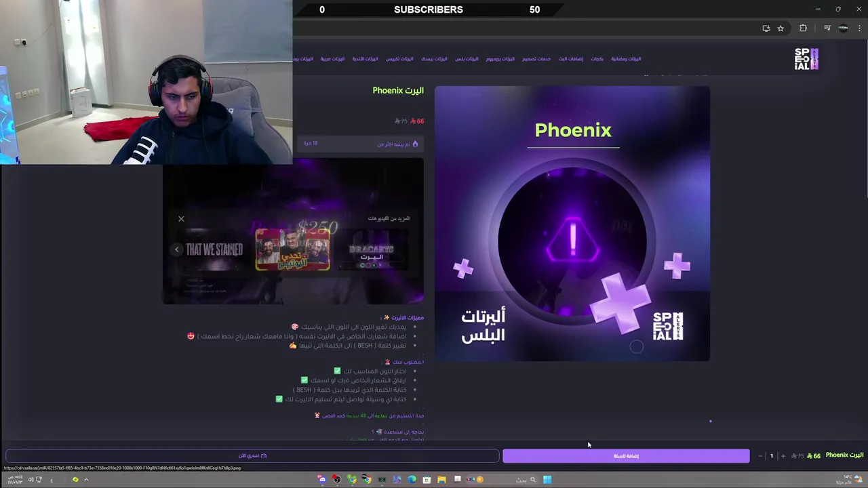The image size is (868, 488).
Task: Click the weather widget in taskbar corner
Action: point(848,479)
